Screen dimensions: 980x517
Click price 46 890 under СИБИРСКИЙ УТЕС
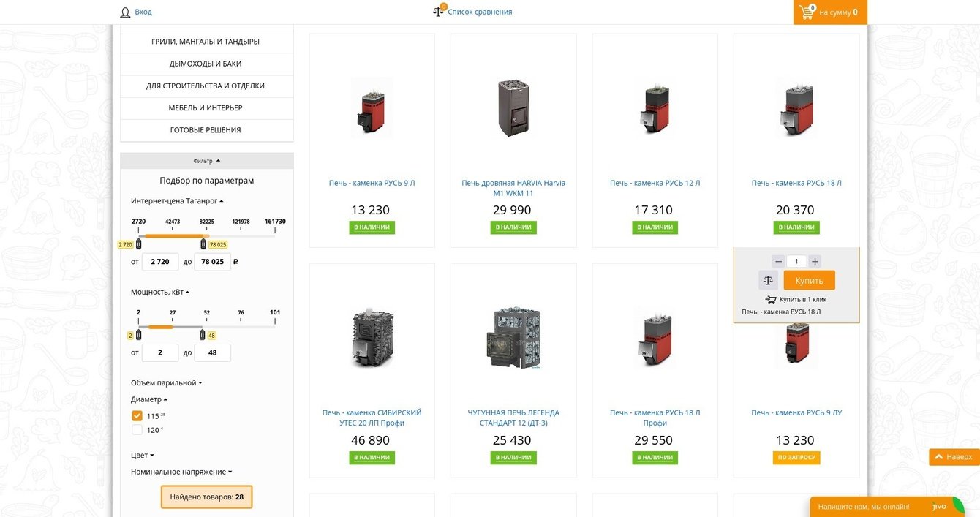coord(371,440)
